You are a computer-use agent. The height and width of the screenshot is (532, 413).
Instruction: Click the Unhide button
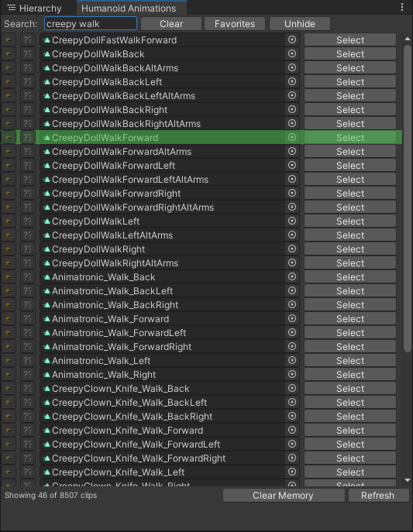tap(300, 24)
